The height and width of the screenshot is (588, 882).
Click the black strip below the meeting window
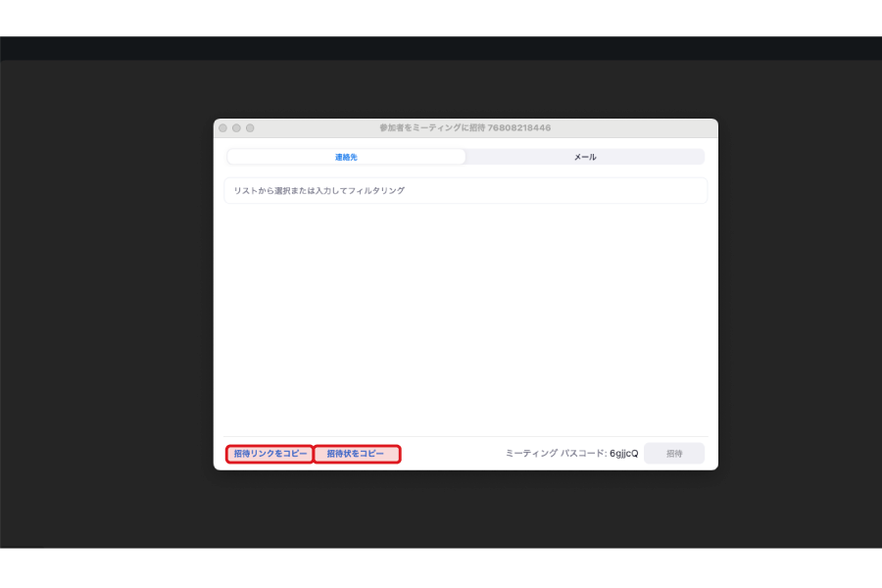tap(441, 568)
